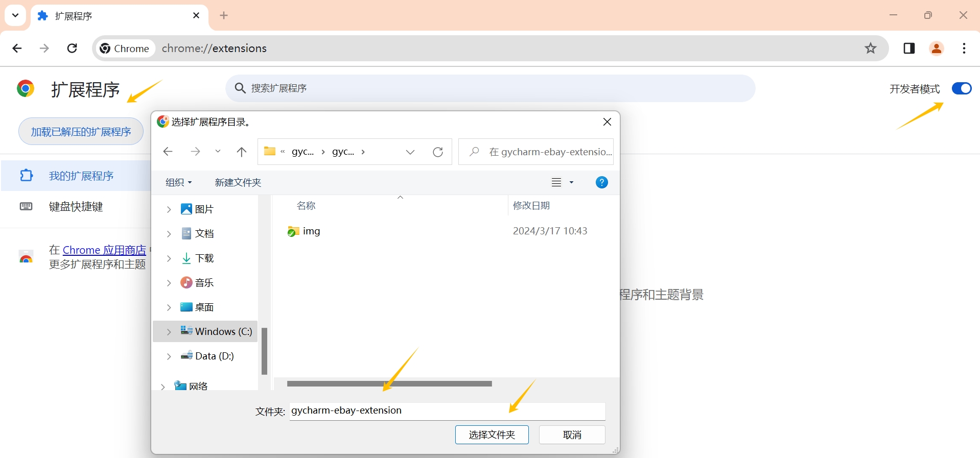Open recent locations dropdown in dialog

218,152
